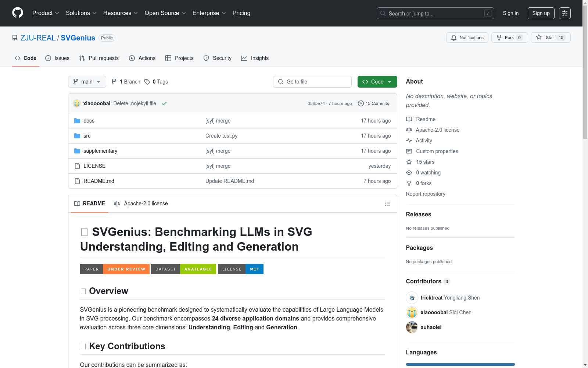Open the notifications bell icon
588x368 pixels.
click(x=453, y=38)
